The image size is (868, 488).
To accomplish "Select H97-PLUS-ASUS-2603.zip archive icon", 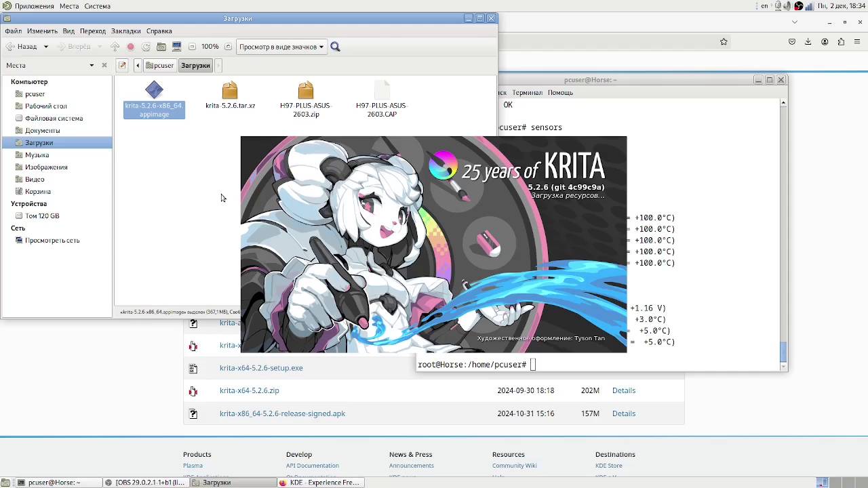I will pyautogui.click(x=306, y=90).
